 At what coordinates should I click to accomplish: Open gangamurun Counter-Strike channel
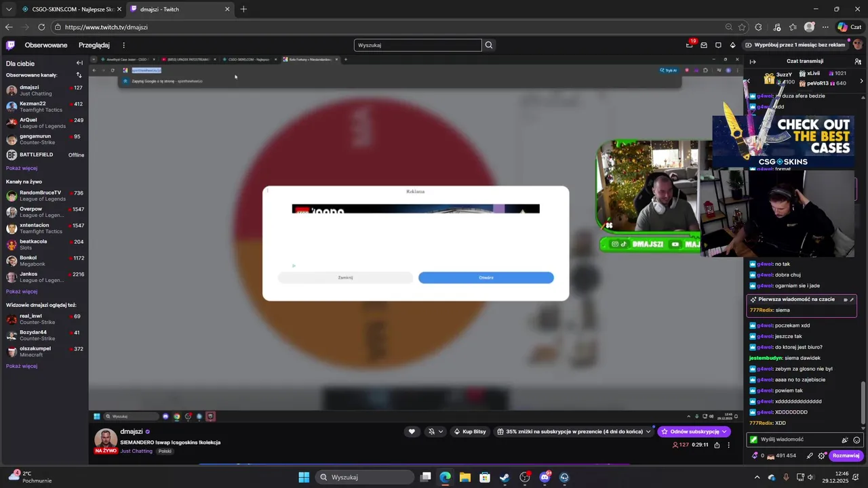pyautogui.click(x=44, y=139)
